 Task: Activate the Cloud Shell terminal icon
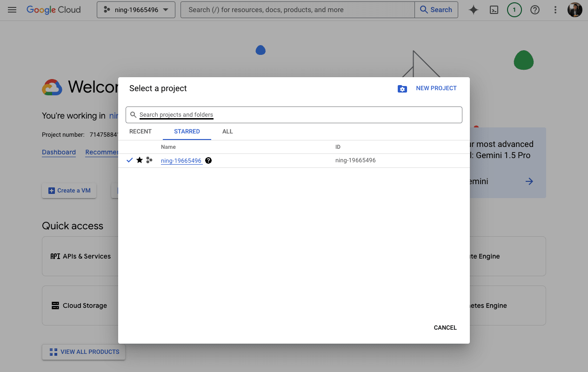pos(494,10)
